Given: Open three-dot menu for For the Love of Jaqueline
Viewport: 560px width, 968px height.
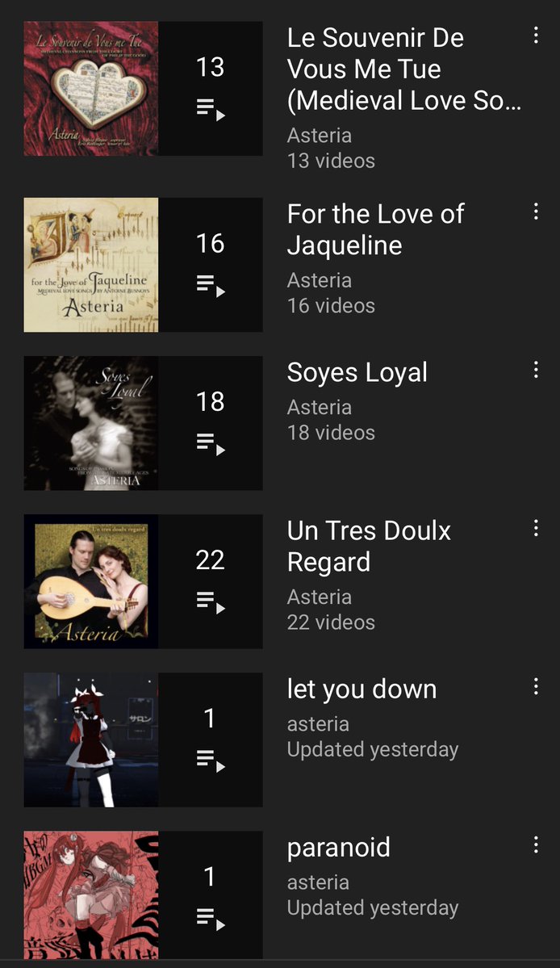Looking at the screenshot, I should [x=536, y=212].
